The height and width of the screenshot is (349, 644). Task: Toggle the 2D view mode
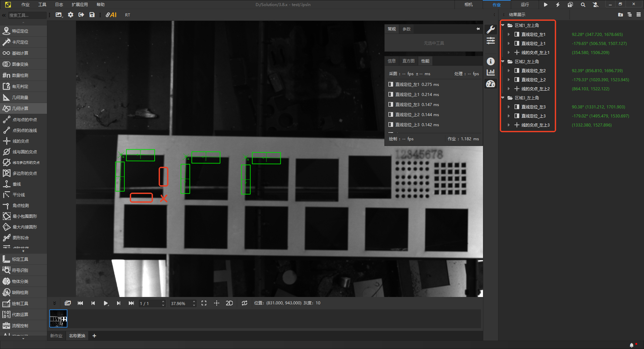click(229, 303)
